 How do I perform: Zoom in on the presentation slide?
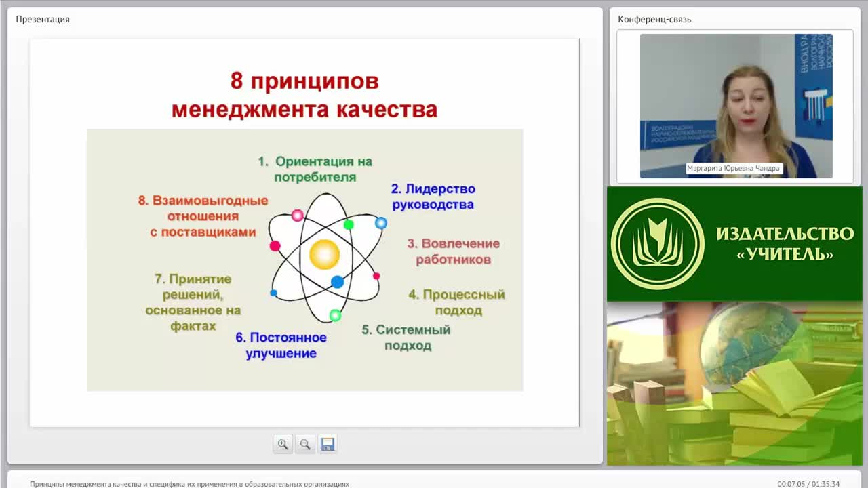283,445
